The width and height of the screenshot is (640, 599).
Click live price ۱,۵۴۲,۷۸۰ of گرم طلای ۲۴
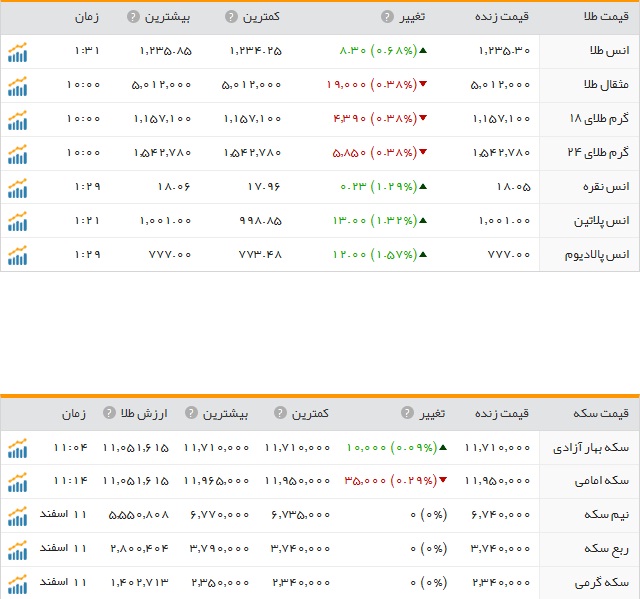[501, 153]
